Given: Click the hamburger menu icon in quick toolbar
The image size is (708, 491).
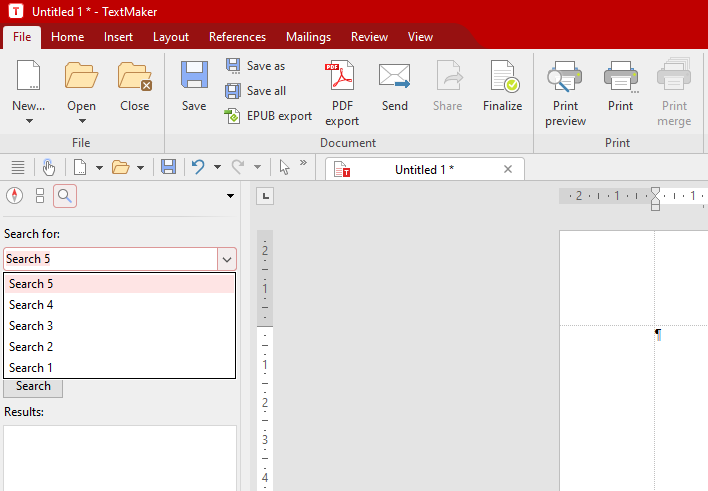Looking at the screenshot, I should (x=18, y=168).
